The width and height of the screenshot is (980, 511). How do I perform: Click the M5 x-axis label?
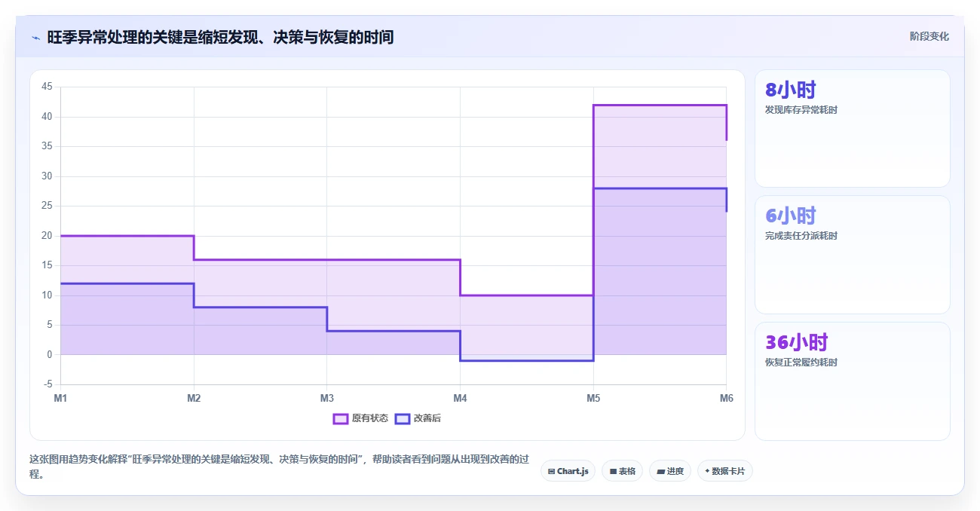coord(593,398)
